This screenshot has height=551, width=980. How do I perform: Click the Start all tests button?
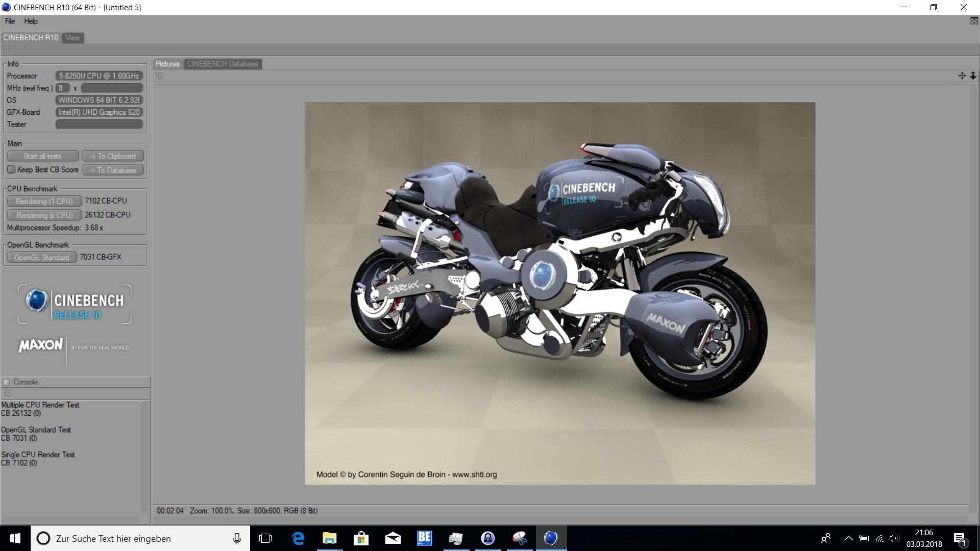pos(42,156)
